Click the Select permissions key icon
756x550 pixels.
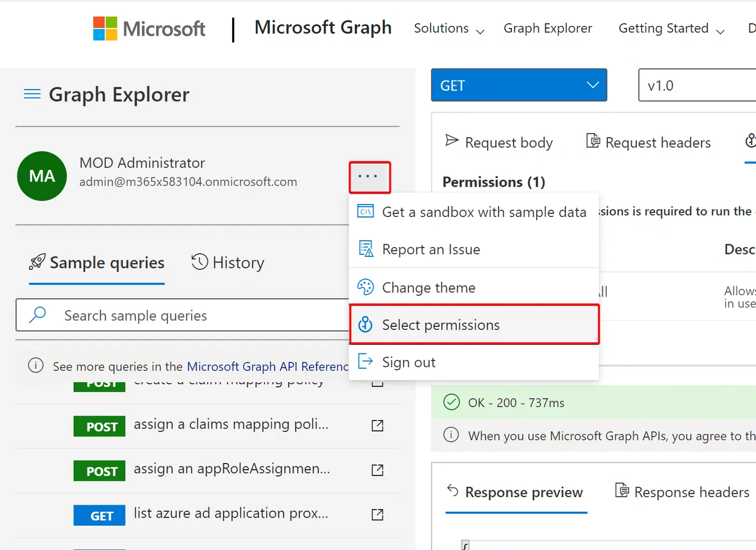pos(366,324)
